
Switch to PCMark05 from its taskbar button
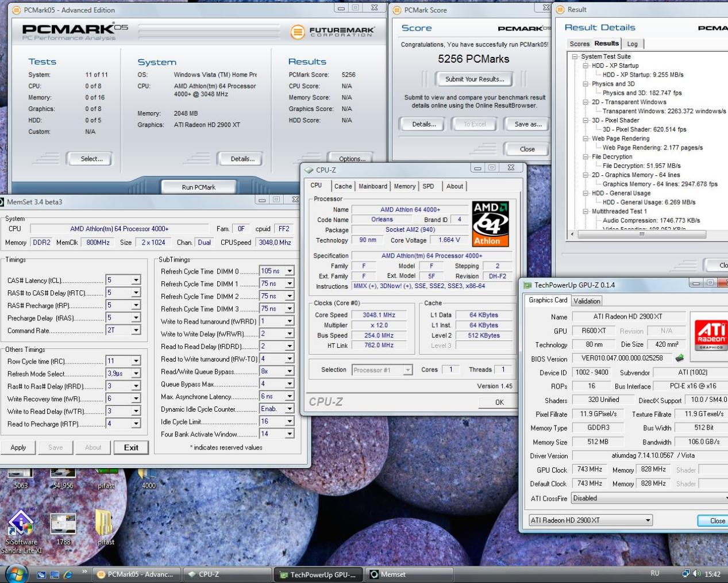click(136, 574)
